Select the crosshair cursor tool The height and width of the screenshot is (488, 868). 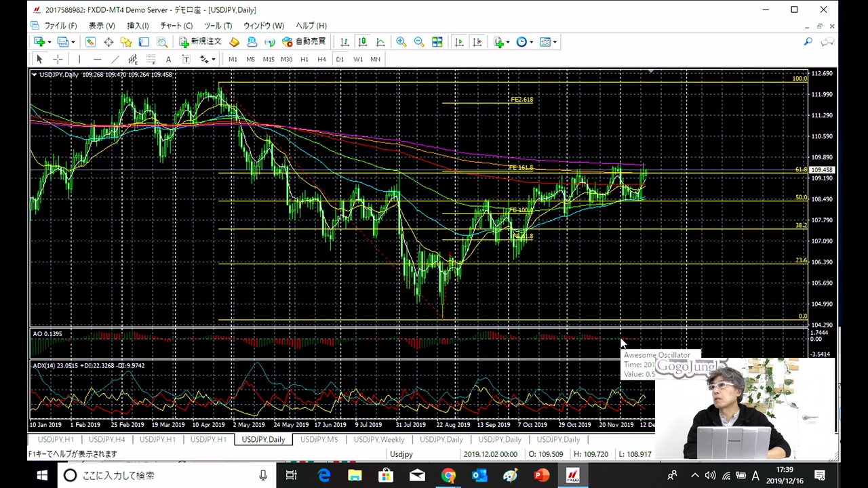point(58,59)
